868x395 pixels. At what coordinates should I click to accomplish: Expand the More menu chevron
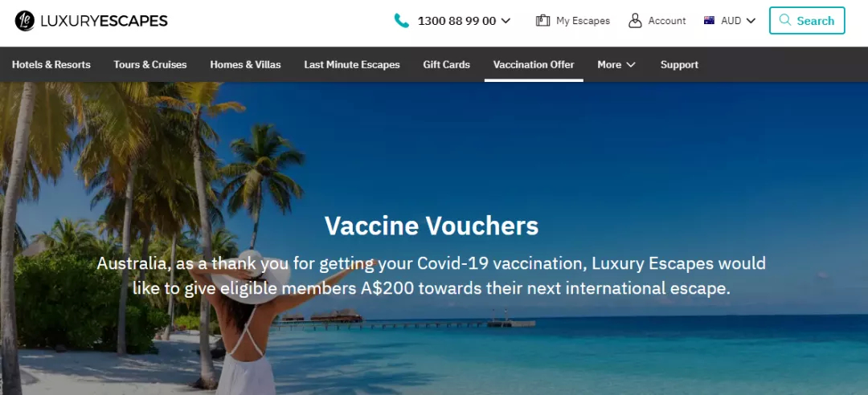point(631,65)
